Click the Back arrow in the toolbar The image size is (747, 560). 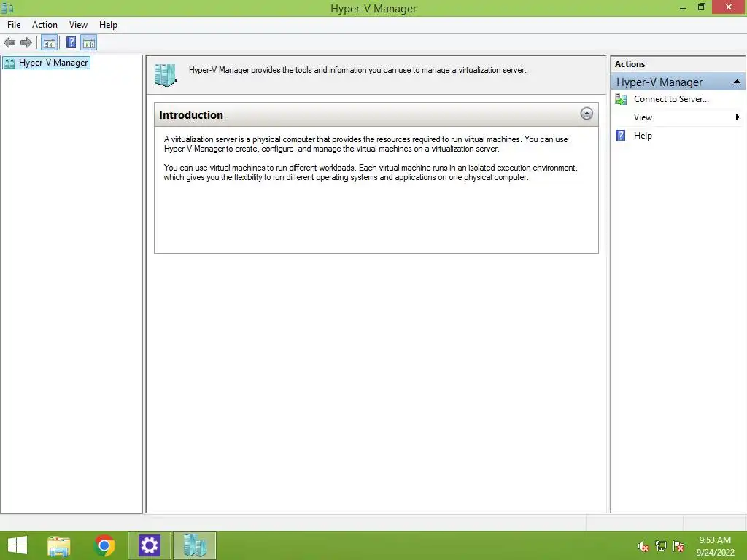pos(9,43)
